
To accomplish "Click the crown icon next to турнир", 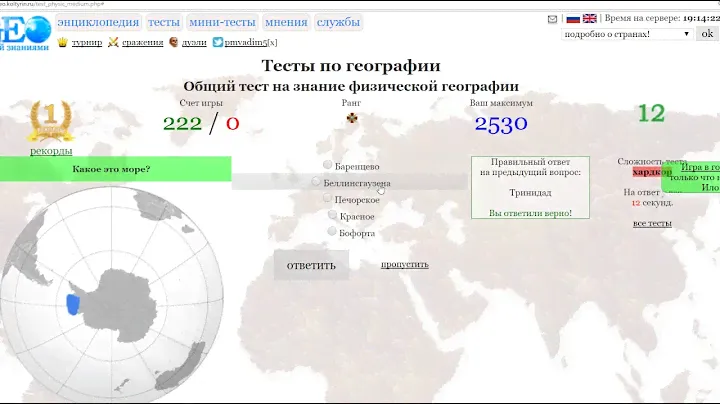I will click(x=62, y=42).
